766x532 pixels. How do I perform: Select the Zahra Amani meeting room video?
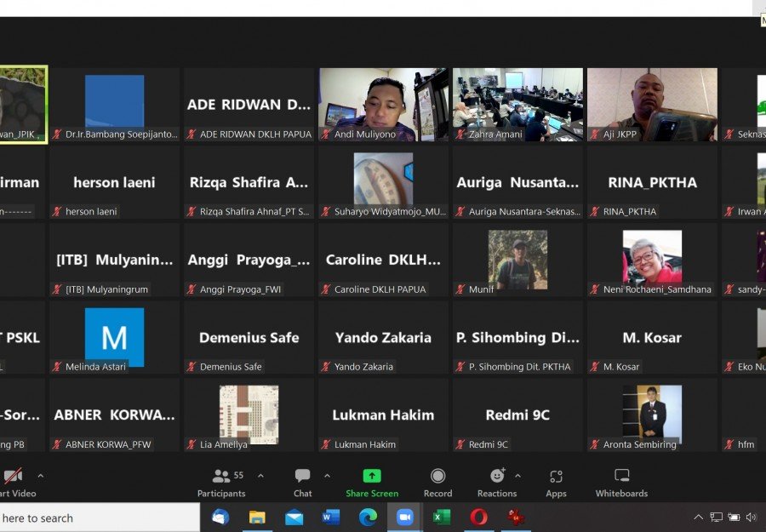coord(517,104)
